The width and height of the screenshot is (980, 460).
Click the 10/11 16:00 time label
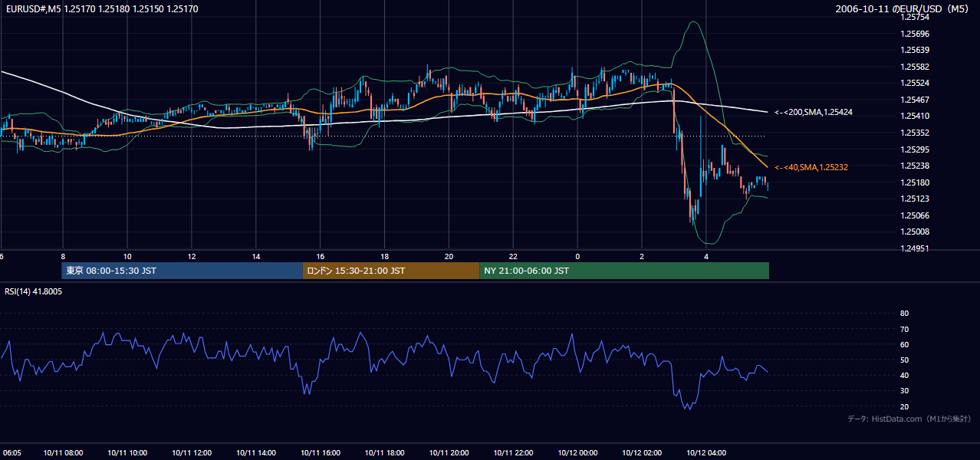coord(321,452)
